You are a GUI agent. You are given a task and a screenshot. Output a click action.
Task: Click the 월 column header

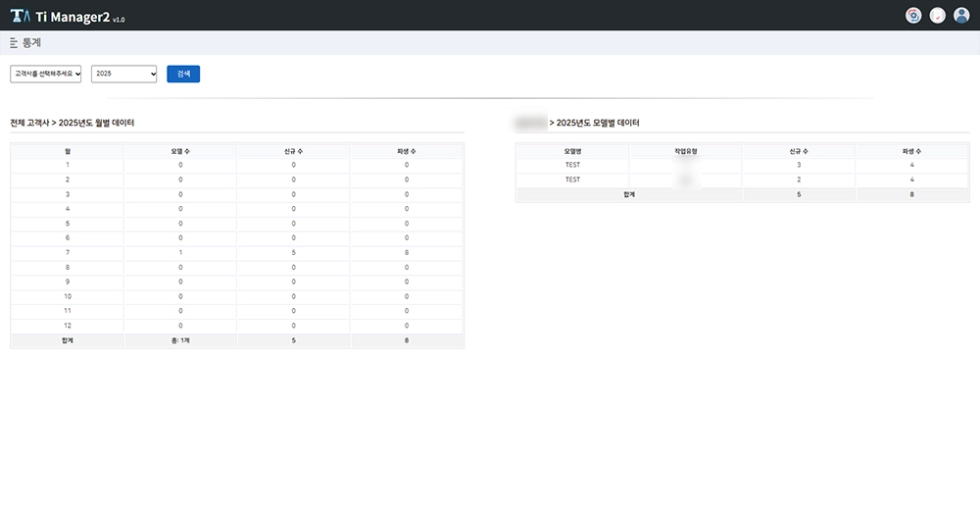(68, 151)
